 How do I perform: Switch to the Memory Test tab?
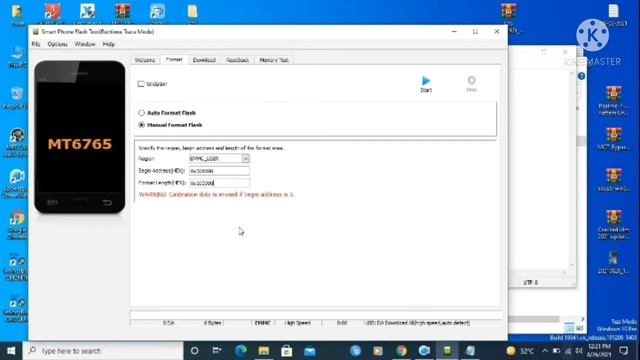(274, 60)
